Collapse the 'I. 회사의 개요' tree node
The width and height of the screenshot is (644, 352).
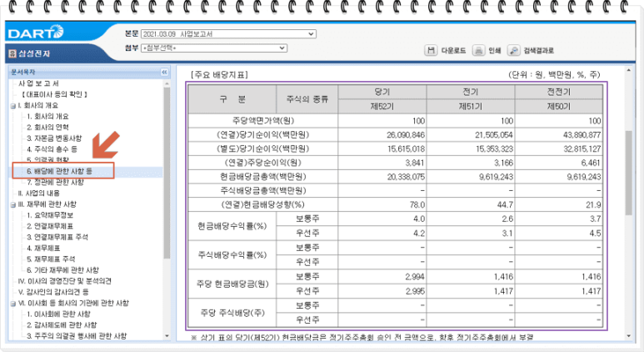click(x=12, y=106)
